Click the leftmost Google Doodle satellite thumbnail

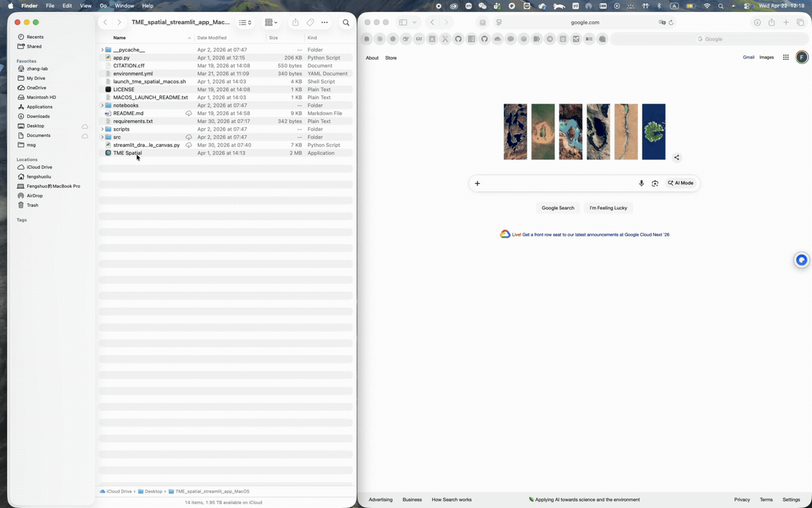(x=515, y=131)
